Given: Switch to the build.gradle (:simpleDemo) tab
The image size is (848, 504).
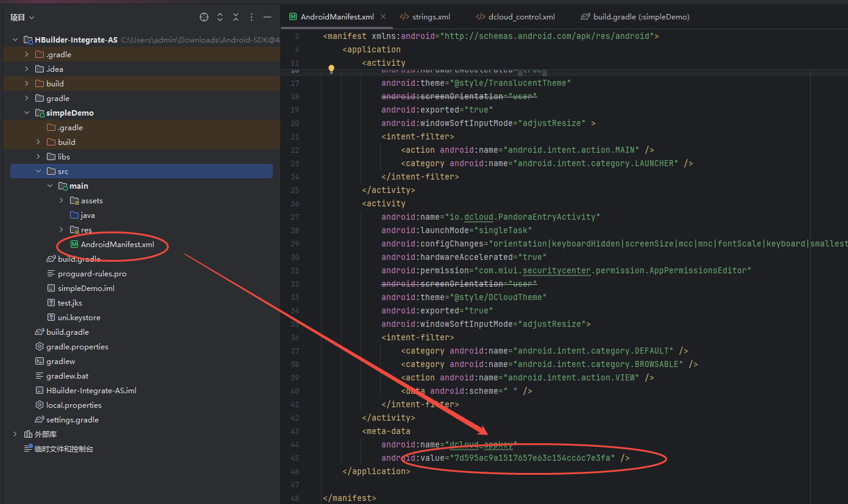Looking at the screenshot, I should 635,17.
